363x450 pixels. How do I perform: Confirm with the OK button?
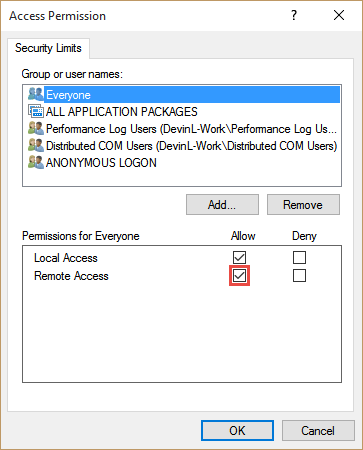pyautogui.click(x=237, y=431)
